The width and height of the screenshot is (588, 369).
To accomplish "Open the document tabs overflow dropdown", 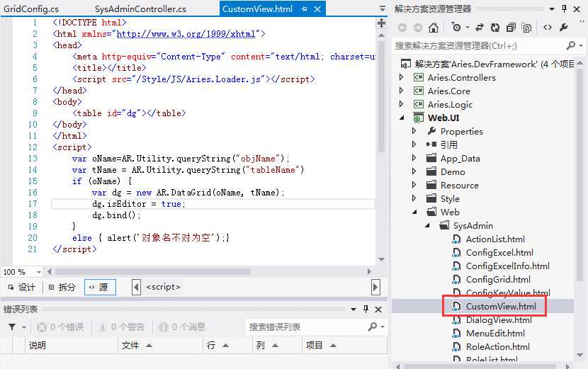I will click(382, 8).
